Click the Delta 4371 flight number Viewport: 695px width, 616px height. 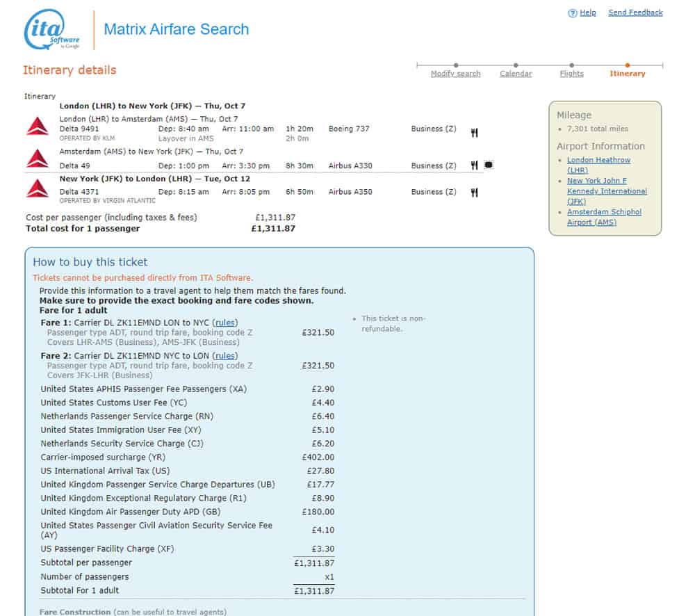(79, 192)
